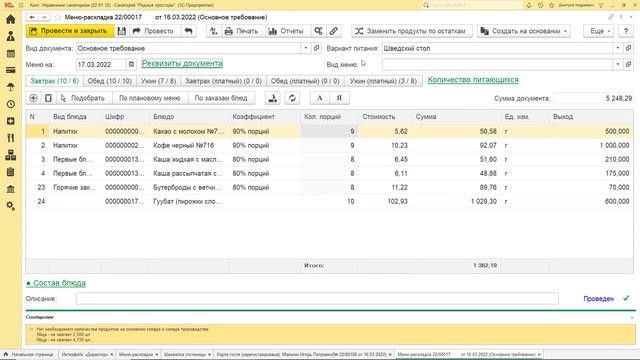Open the clipboard section in the sidebar

[x=11, y=172]
